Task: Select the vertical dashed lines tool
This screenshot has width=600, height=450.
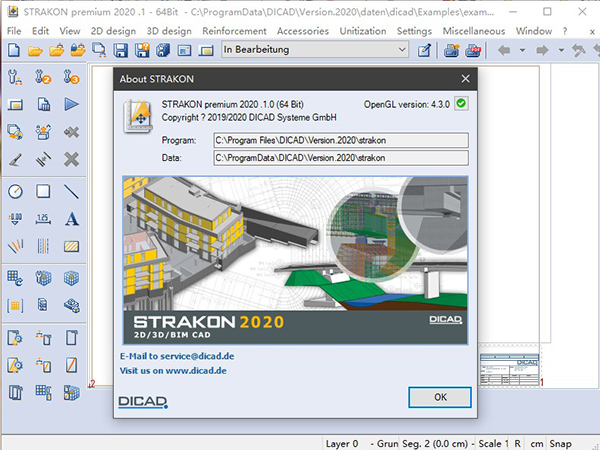Action: point(43,246)
